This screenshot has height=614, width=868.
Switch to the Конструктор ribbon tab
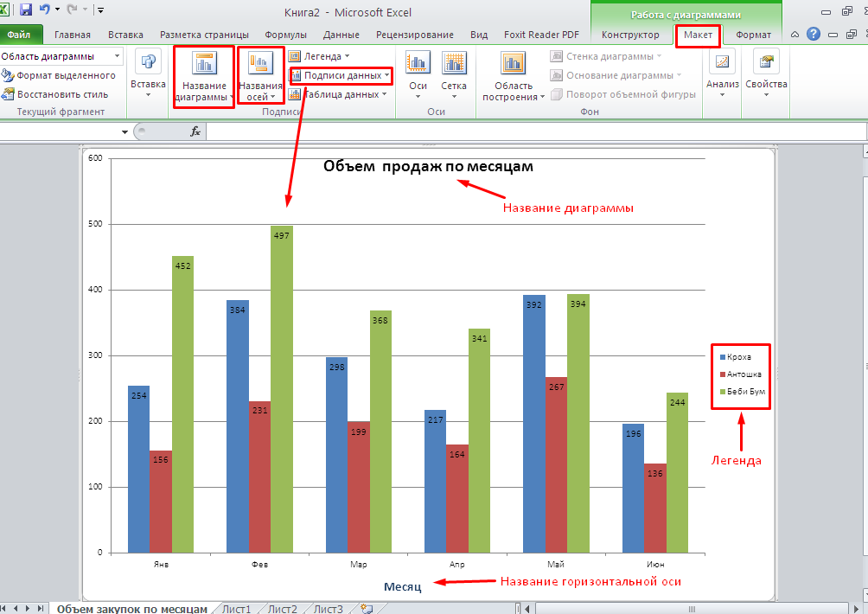[630, 35]
